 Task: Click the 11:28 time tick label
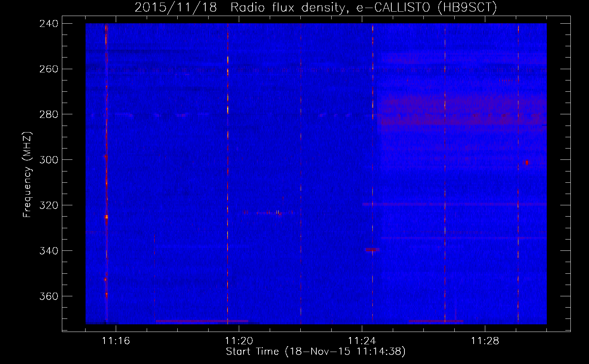[x=485, y=341]
